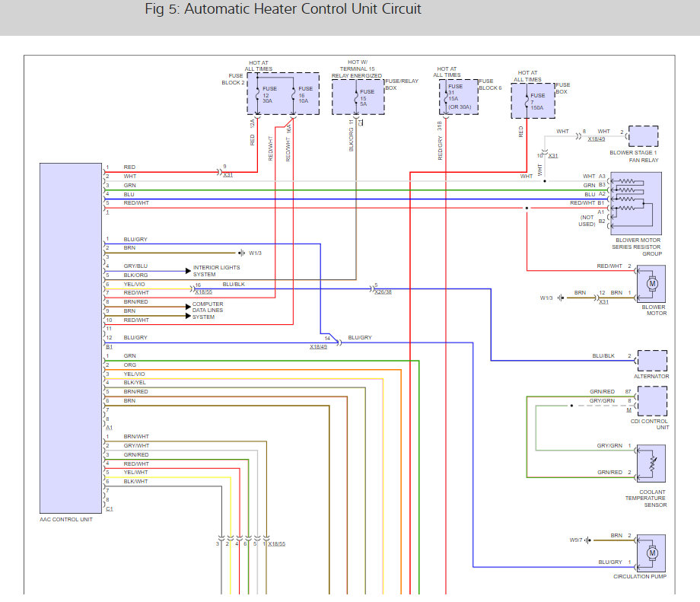700x602 pixels.
Task: Open X31 link below pin 10 WHT
Action: click(553, 156)
